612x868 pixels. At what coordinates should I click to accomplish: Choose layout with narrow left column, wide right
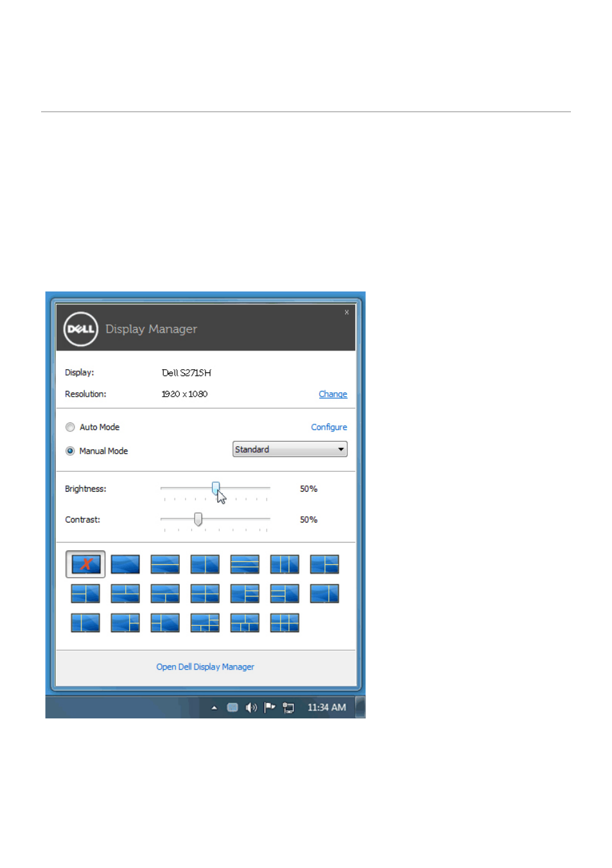[85, 623]
